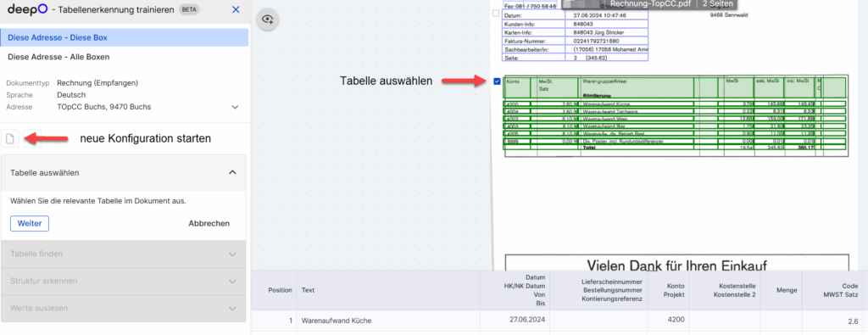
Task: Tick the checkbox beside the Datum info box
Action: (x=495, y=13)
